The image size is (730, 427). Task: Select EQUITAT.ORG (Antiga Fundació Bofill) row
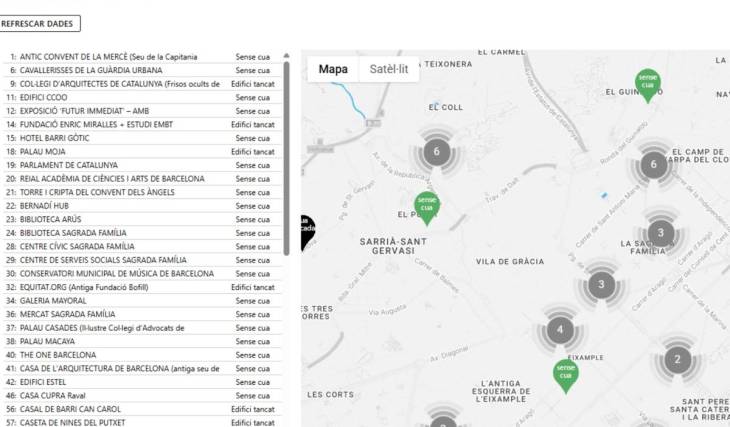pos(142,287)
